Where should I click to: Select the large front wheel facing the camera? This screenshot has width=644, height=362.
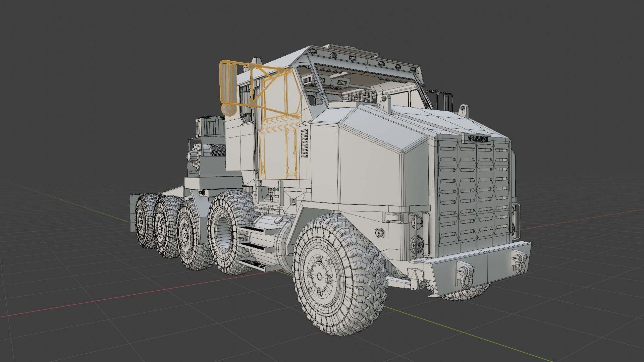[340, 275]
